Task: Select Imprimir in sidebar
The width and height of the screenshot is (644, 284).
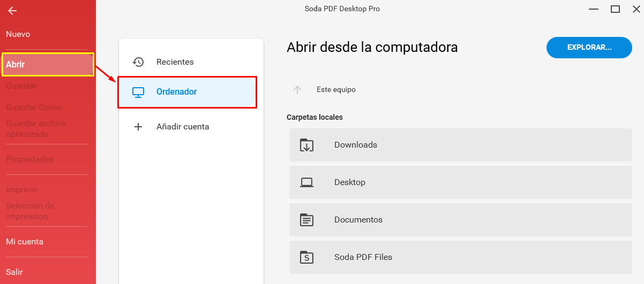Action: (22, 190)
